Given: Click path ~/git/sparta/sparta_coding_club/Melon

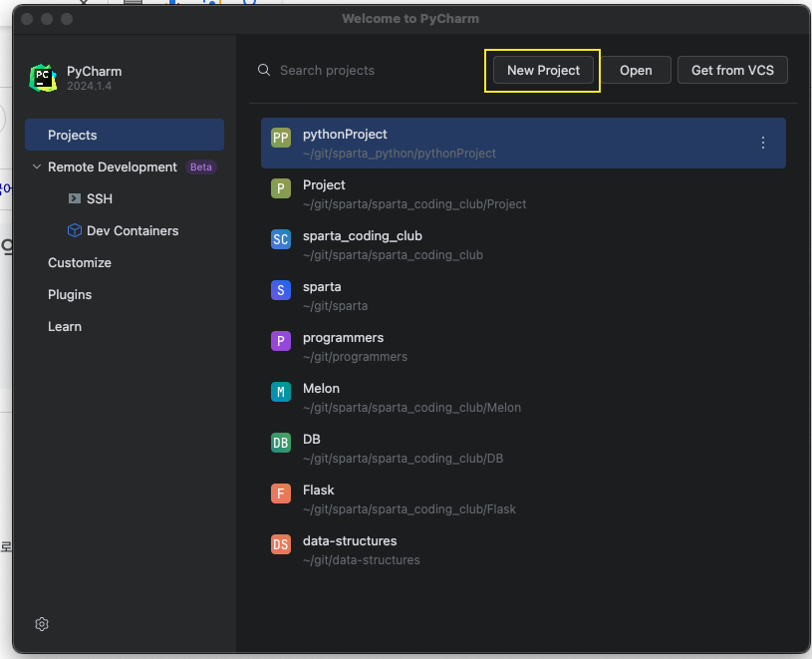Looking at the screenshot, I should (411, 408).
